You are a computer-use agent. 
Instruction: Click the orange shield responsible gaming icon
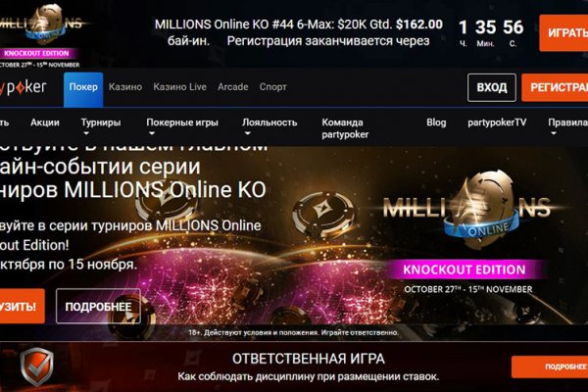click(36, 367)
